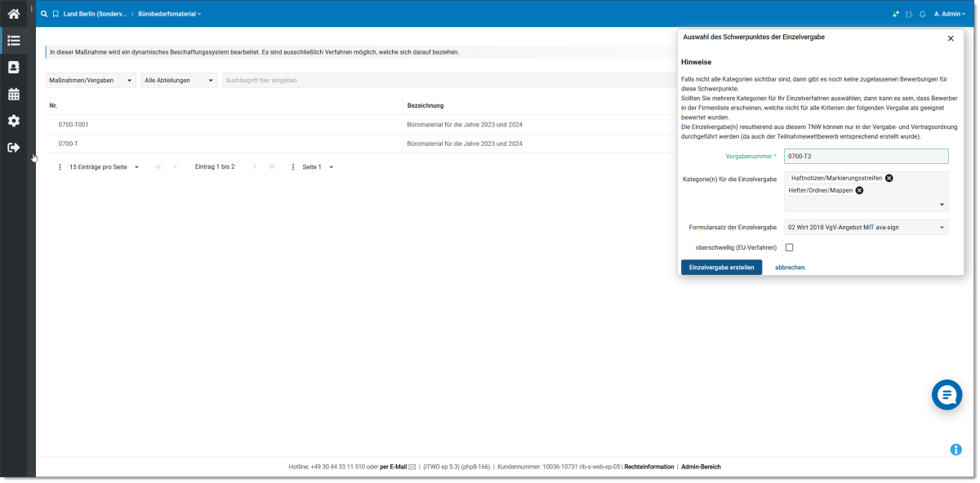Open the calendar sidebar icon

coord(14,94)
